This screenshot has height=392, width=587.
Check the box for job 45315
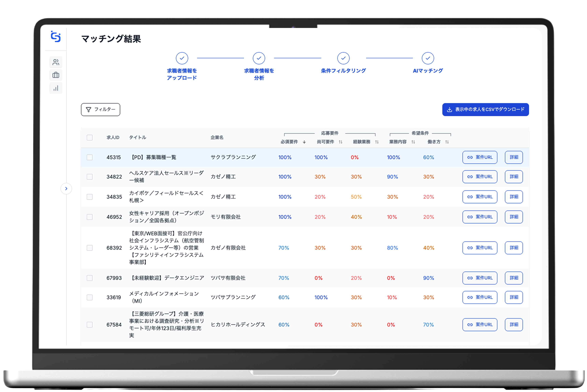(90, 157)
